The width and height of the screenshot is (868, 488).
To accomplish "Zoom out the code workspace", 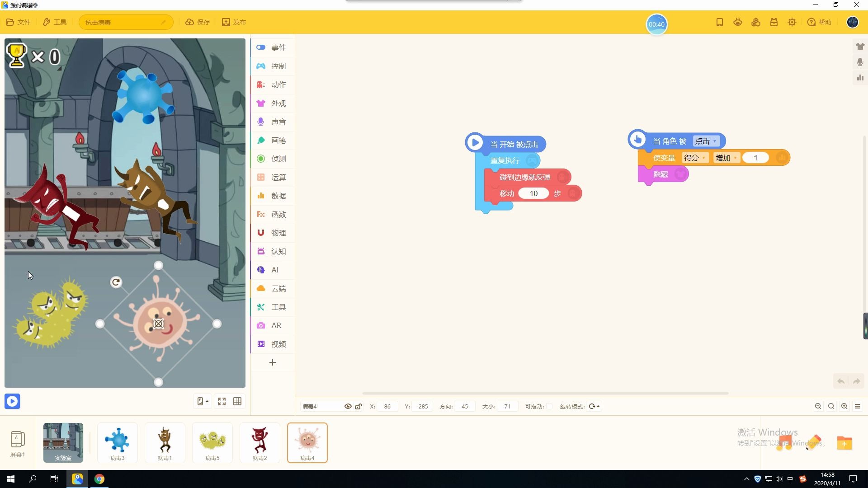I will click(818, 406).
